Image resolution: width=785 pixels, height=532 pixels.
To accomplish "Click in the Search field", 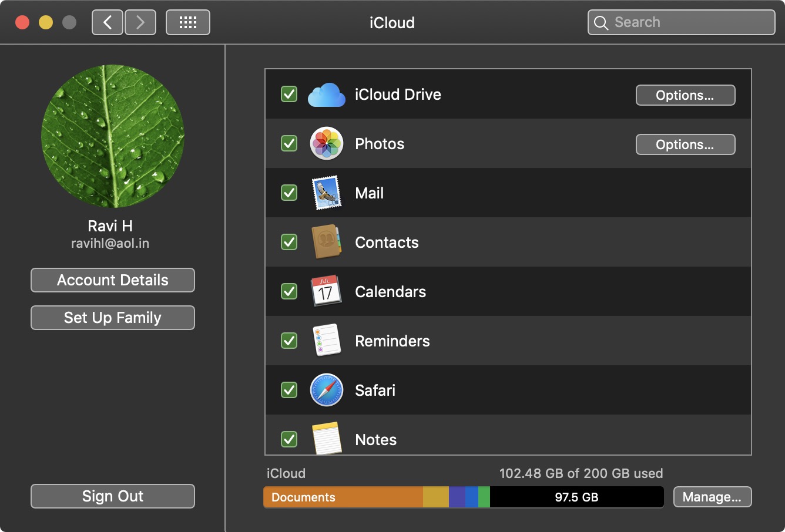I will pos(682,23).
